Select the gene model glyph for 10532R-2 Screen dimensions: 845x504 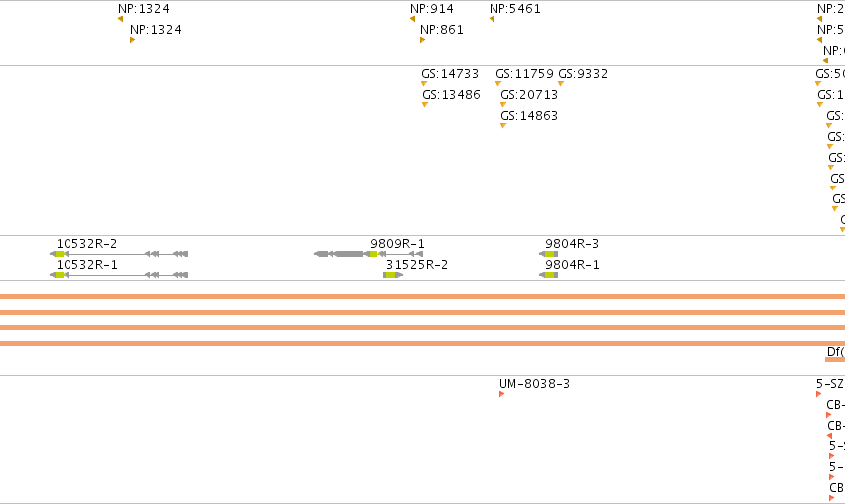coord(118,254)
